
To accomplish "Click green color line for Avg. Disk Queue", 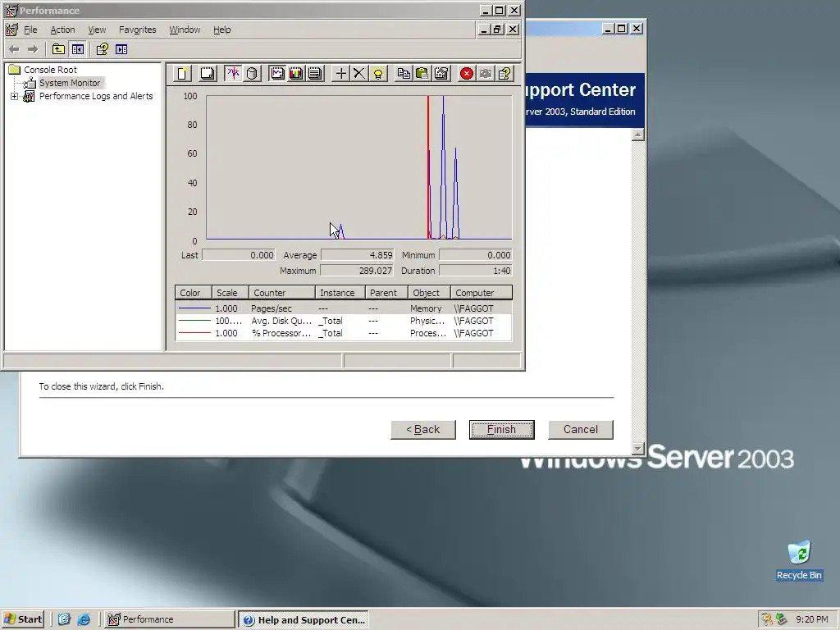I will click(194, 321).
